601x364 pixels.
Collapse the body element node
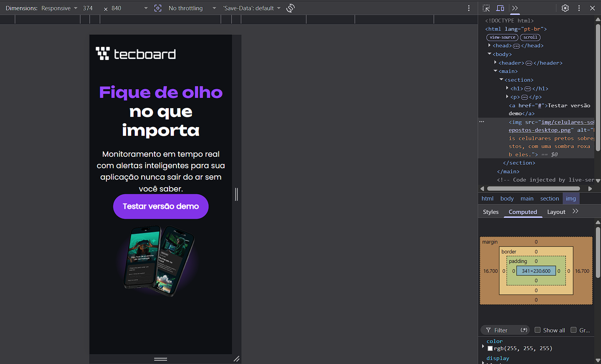point(489,54)
